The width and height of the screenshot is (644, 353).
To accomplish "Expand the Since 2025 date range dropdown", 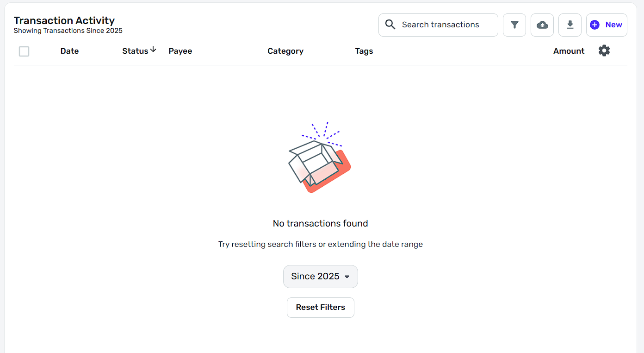I will pyautogui.click(x=321, y=277).
